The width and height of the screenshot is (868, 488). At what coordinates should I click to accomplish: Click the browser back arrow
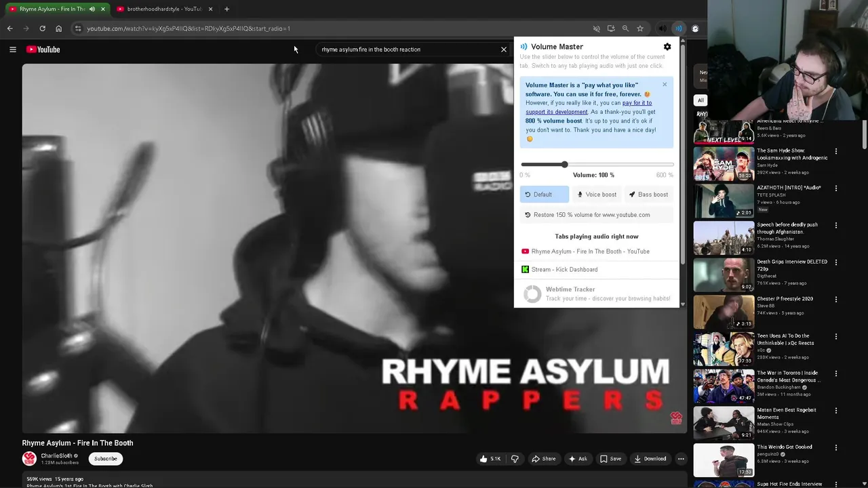tap(10, 28)
